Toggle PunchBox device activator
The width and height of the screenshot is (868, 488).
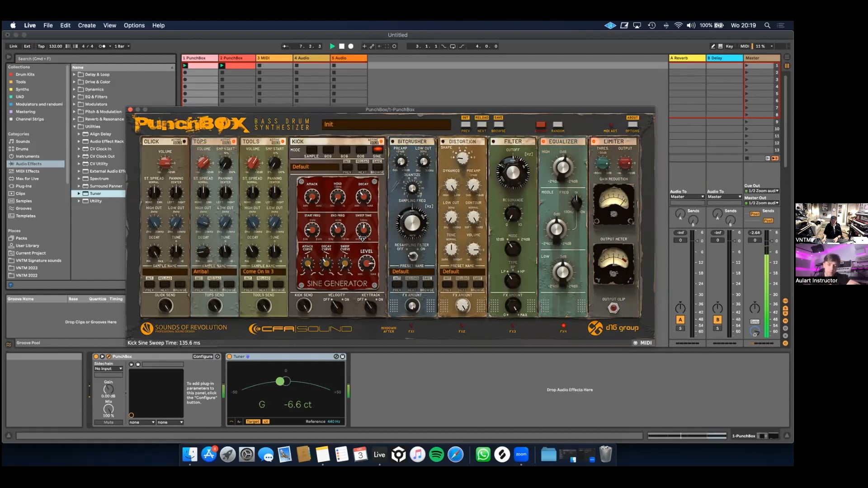[x=96, y=357]
